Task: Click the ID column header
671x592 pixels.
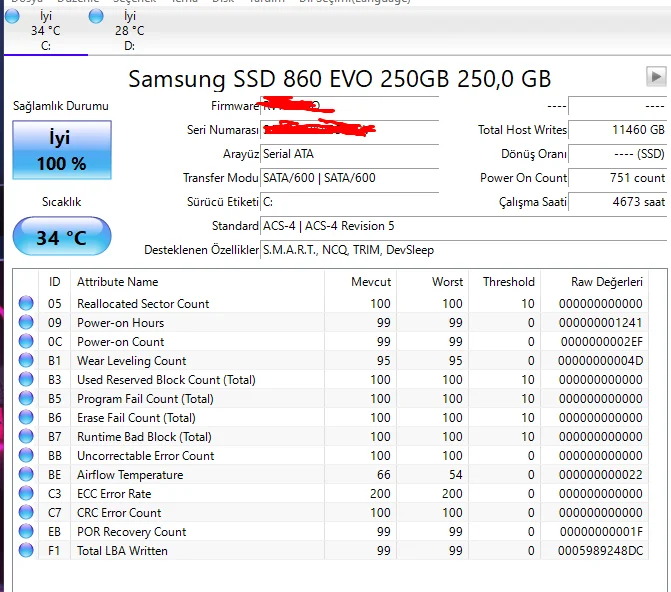Action: [54, 282]
